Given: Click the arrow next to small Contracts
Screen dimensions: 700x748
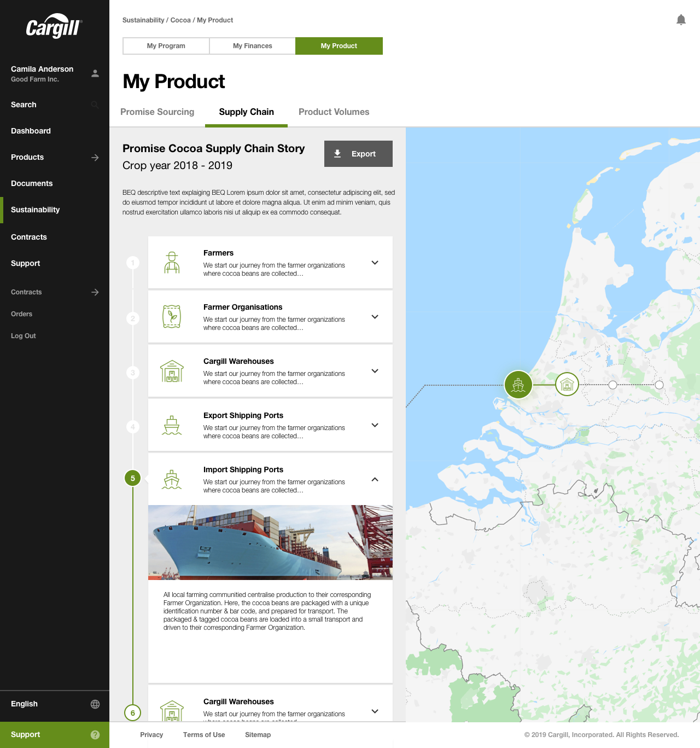Looking at the screenshot, I should click(x=95, y=292).
